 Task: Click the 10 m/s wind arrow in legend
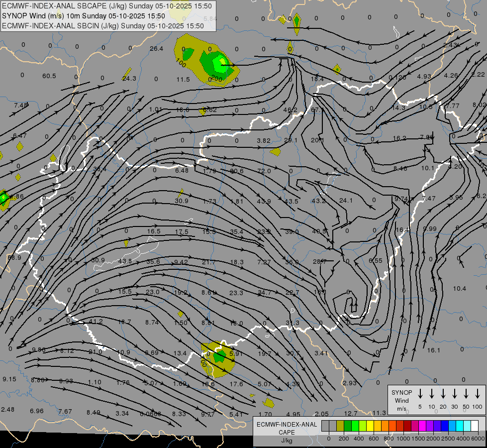[432, 393]
